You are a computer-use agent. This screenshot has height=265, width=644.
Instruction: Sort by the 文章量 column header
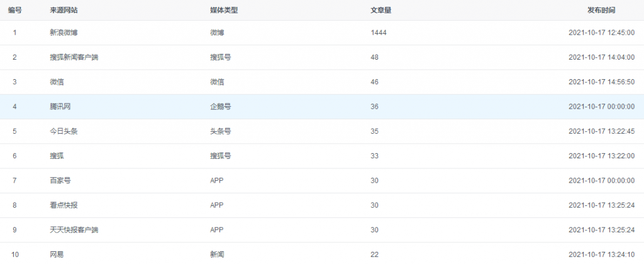(x=381, y=10)
